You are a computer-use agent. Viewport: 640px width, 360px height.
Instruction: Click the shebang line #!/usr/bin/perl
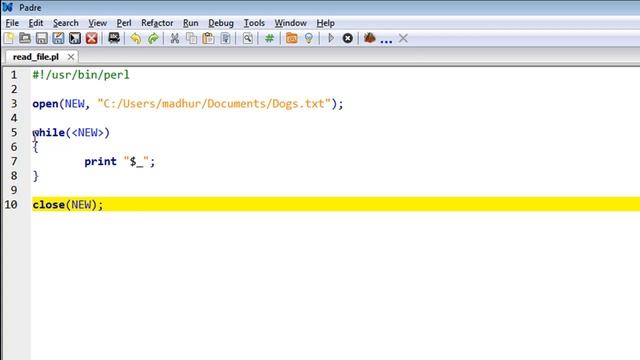(81, 75)
